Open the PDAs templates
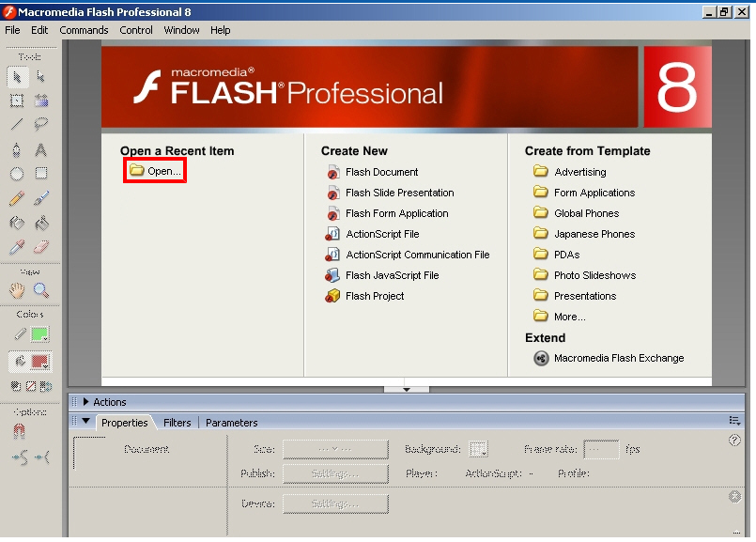The height and width of the screenshot is (542, 756). pos(557,255)
